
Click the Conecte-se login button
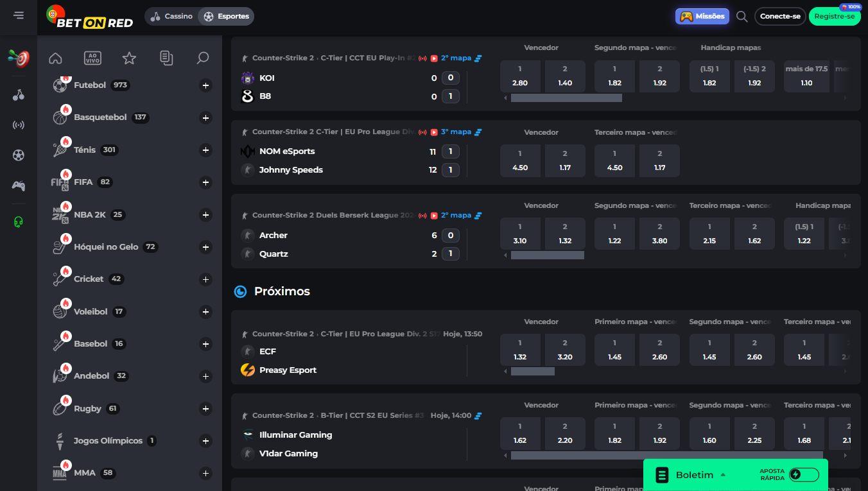tap(780, 17)
